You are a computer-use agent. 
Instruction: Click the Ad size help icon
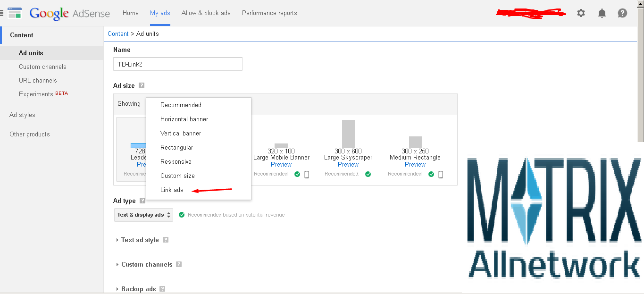point(142,86)
